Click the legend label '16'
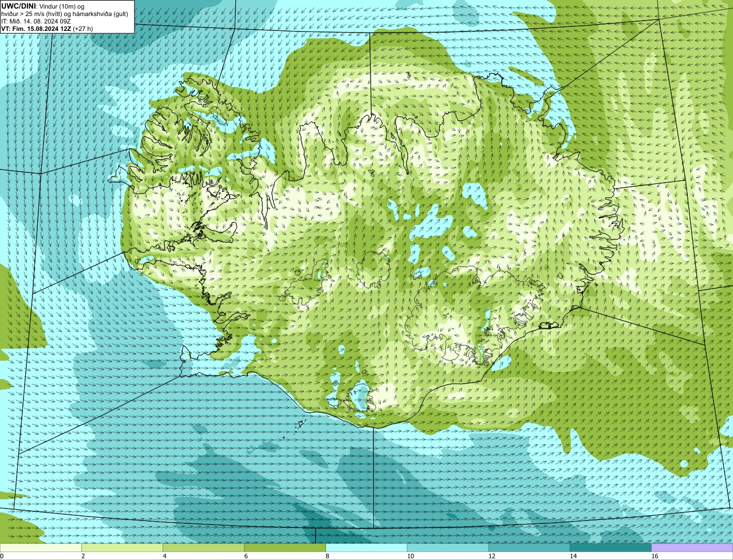 pos(655,556)
